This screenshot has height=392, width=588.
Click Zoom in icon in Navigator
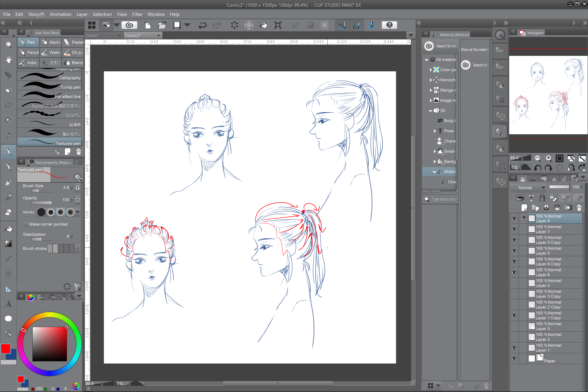548,158
